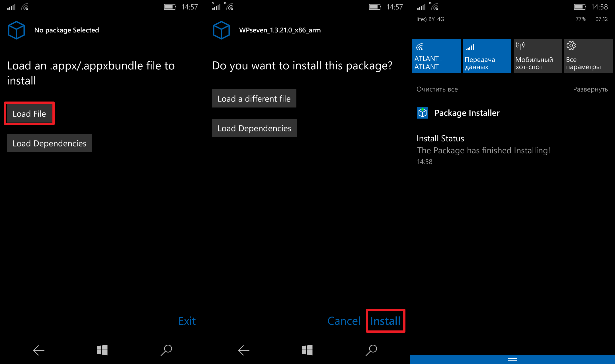Toggle the Мобильный хот-спот tile
The width and height of the screenshot is (615, 364).
538,56
